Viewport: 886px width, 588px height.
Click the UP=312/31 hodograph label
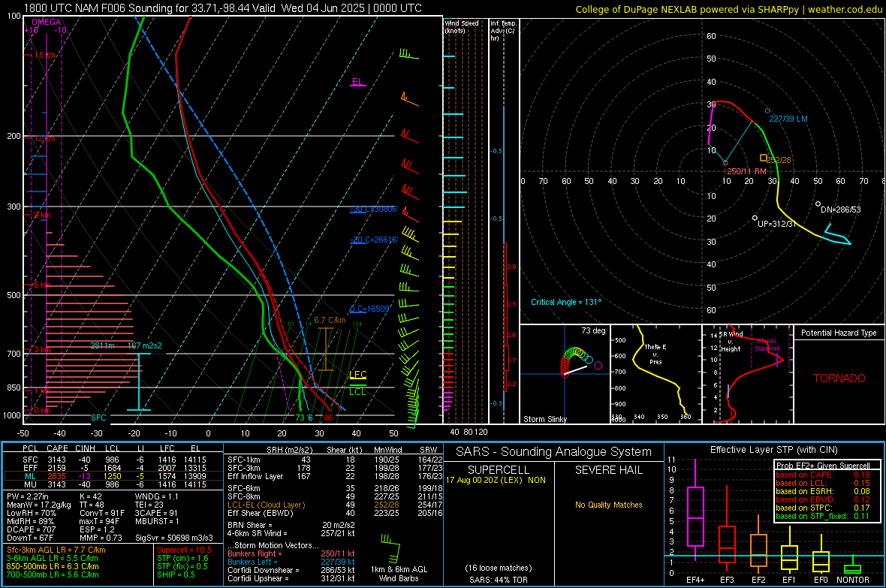tap(777, 224)
